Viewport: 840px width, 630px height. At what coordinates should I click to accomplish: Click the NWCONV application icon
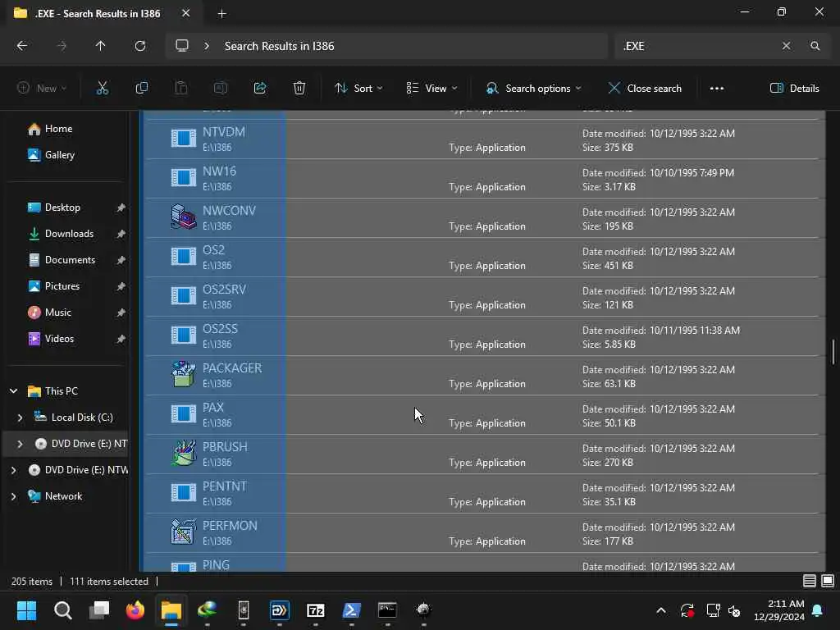183,217
